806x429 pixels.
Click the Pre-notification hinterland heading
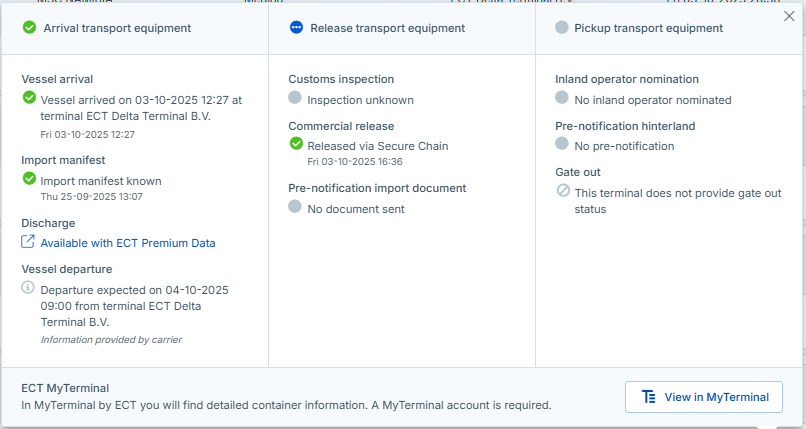coord(625,126)
